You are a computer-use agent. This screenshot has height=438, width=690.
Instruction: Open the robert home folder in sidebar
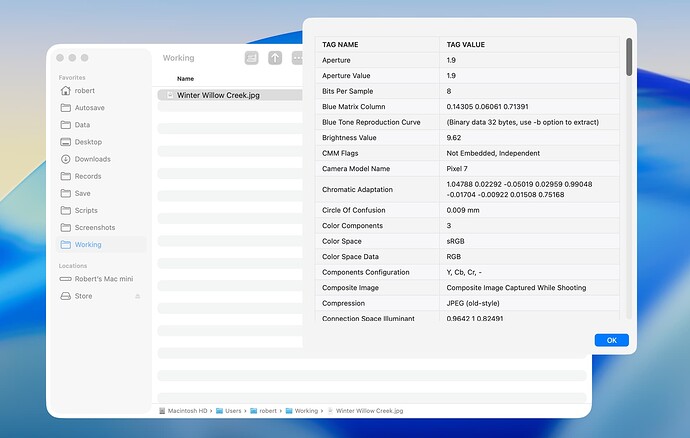pos(101,91)
